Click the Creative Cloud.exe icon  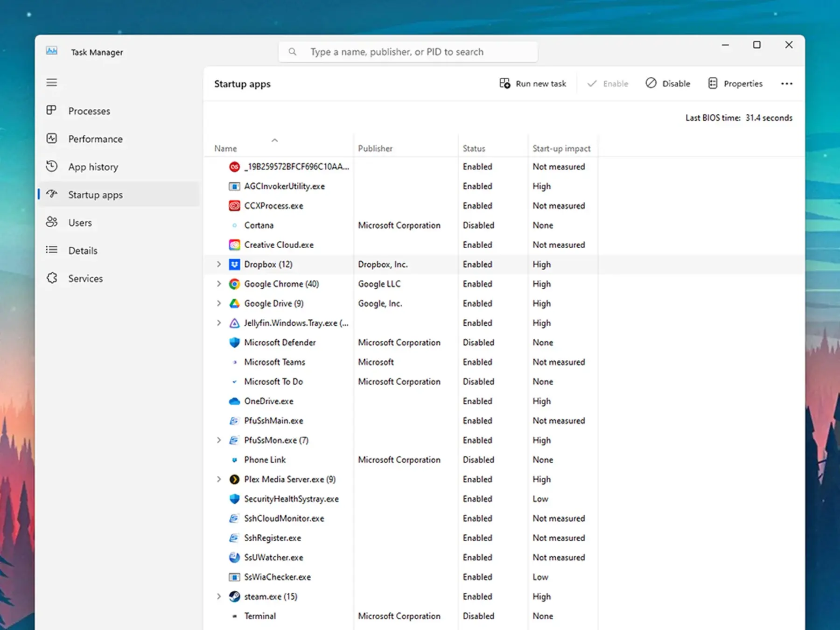click(x=234, y=245)
